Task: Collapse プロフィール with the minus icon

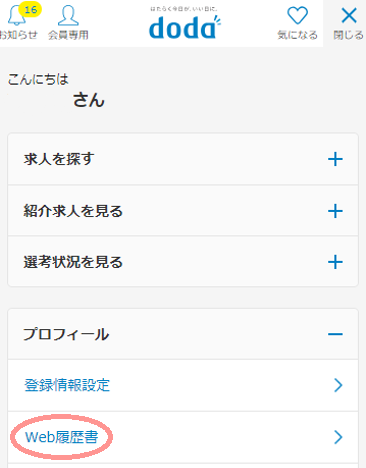Action: point(335,334)
